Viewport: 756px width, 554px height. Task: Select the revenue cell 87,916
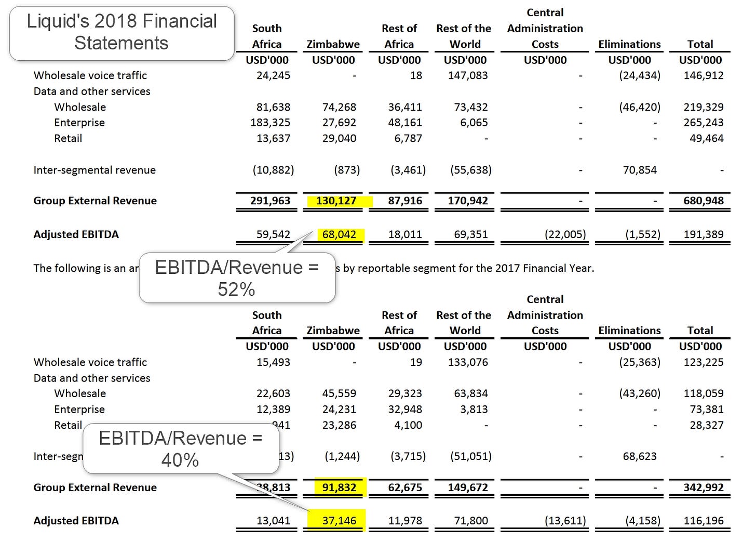click(405, 201)
